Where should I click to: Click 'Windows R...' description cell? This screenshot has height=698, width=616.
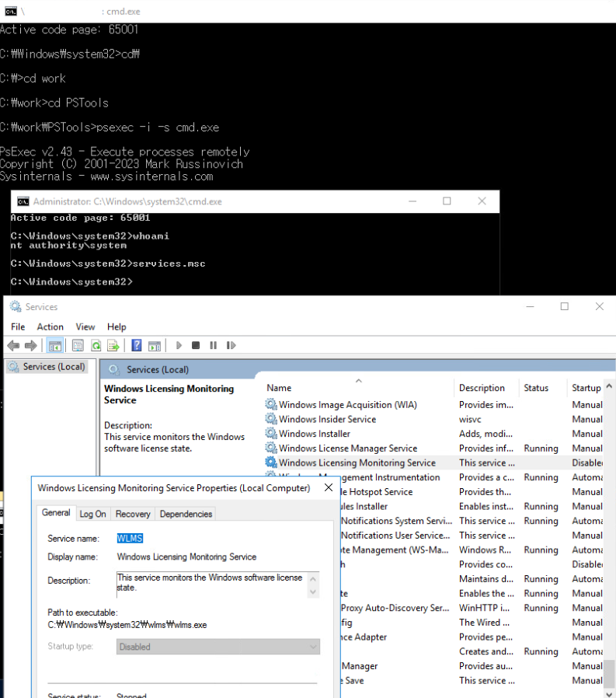pyautogui.click(x=485, y=550)
